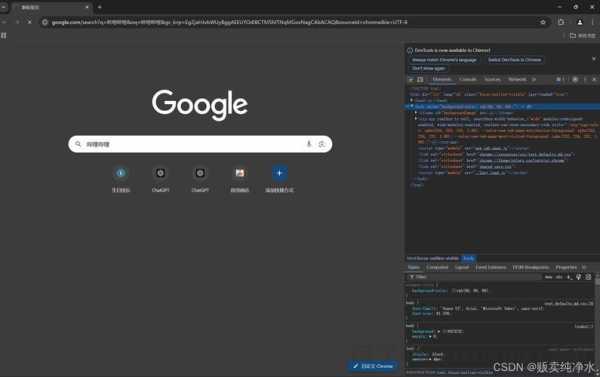The width and height of the screenshot is (600, 377).
Task: Toggle the device toolbar icon in DevTools
Action: coord(420,80)
